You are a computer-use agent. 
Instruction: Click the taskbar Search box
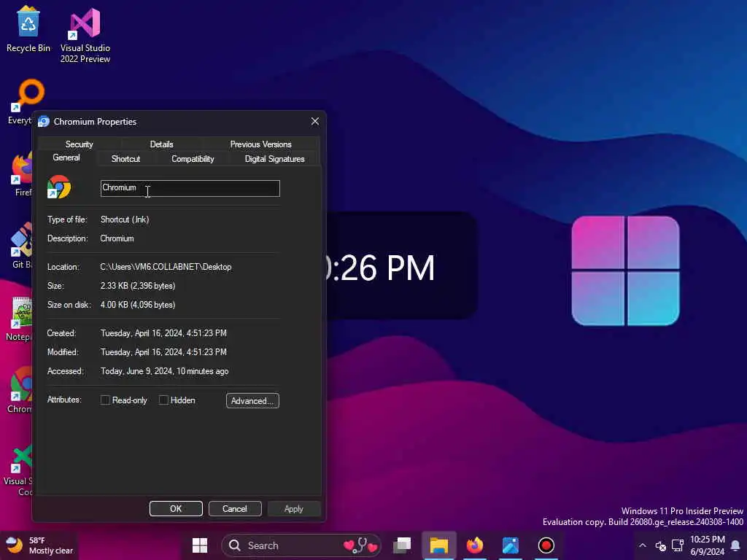(301, 545)
